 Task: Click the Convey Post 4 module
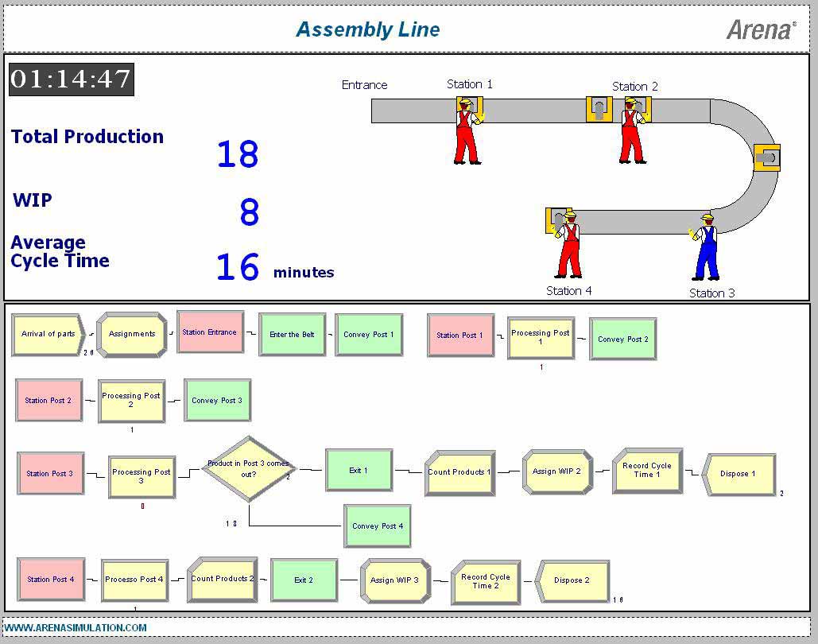(x=378, y=526)
